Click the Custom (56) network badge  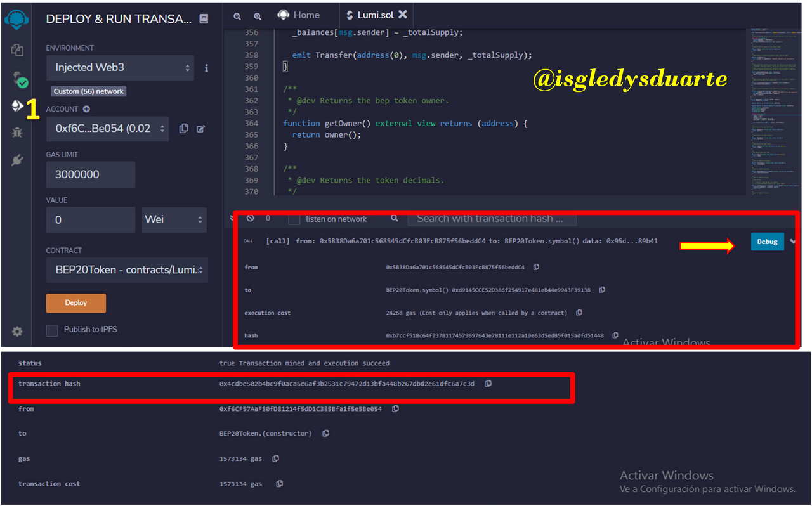tap(89, 91)
